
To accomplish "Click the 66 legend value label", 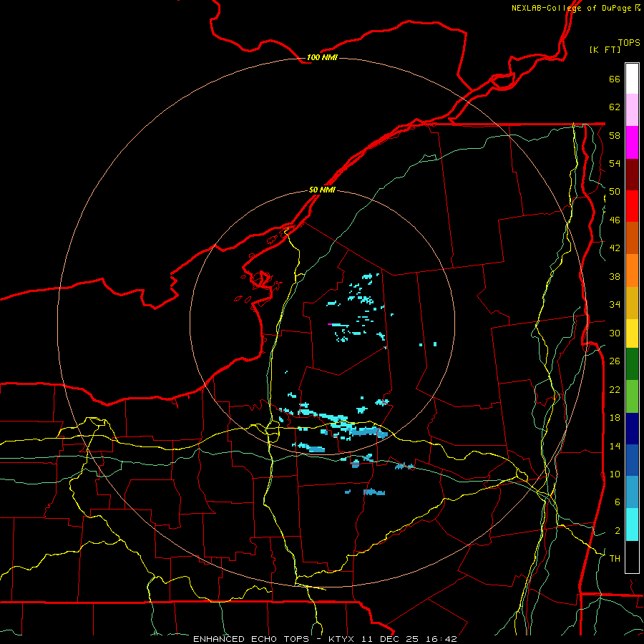I will point(615,79).
